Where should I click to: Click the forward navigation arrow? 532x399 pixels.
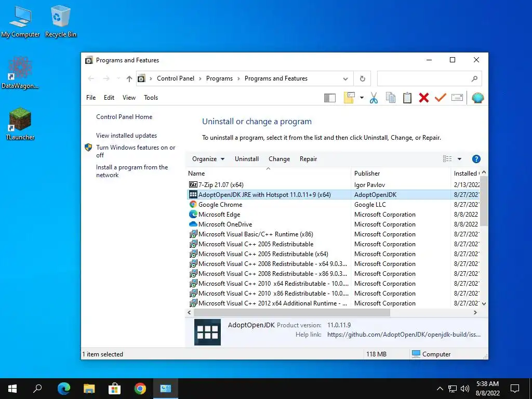(x=106, y=79)
